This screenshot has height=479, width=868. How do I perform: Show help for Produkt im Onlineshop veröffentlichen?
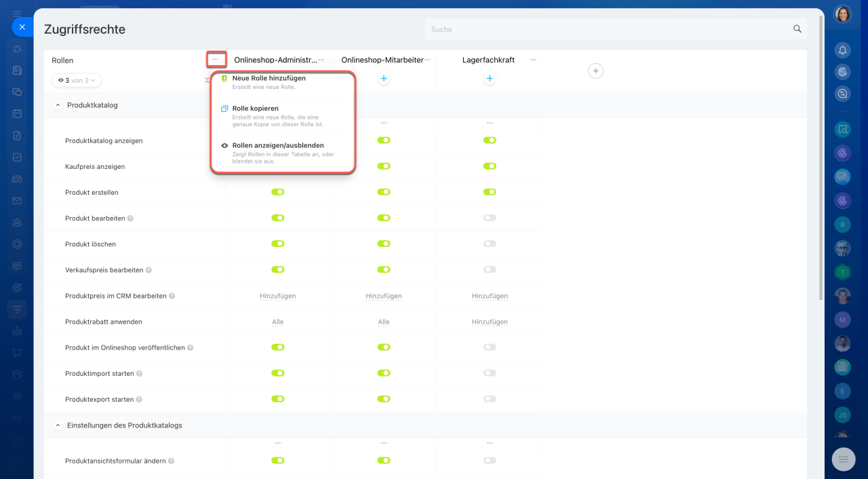[x=191, y=347]
